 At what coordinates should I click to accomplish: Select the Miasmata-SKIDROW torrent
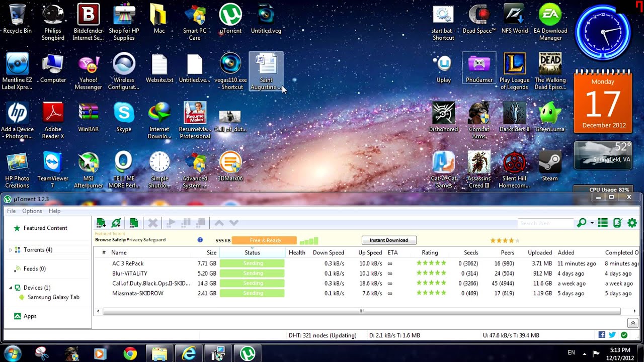coord(366,293)
